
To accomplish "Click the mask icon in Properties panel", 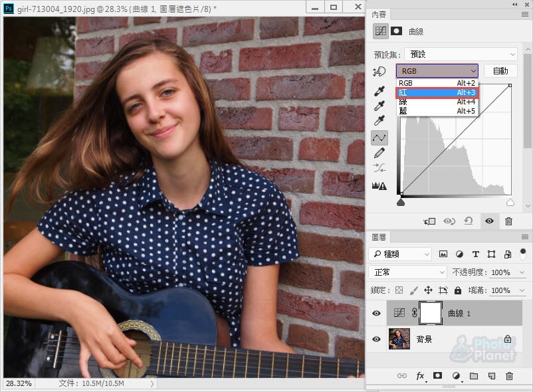I will [x=396, y=31].
